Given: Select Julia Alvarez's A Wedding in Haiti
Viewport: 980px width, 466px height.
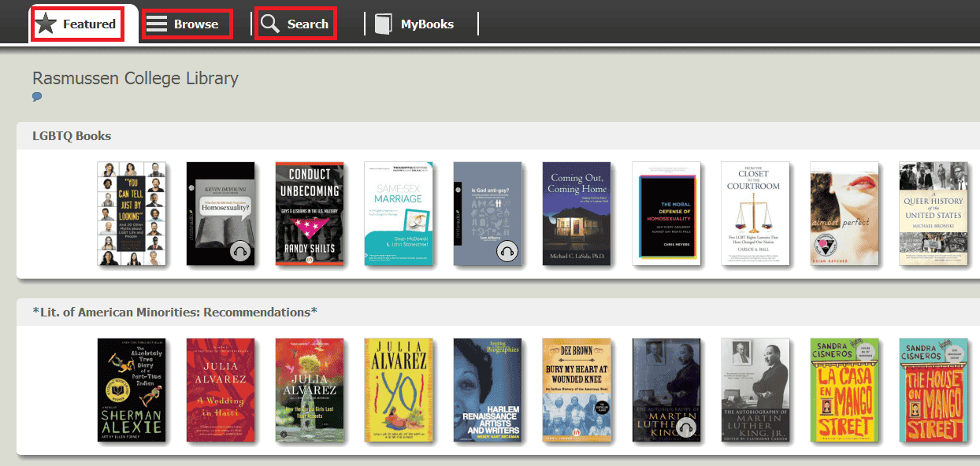Looking at the screenshot, I should [221, 390].
